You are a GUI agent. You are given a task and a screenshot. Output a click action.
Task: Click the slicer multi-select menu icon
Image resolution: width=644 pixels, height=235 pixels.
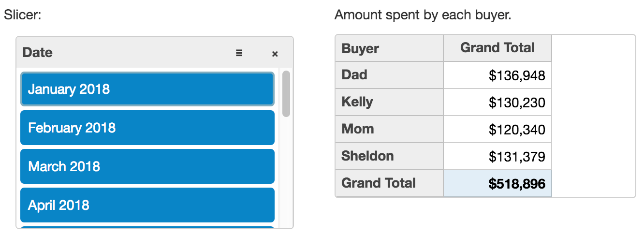(x=239, y=53)
